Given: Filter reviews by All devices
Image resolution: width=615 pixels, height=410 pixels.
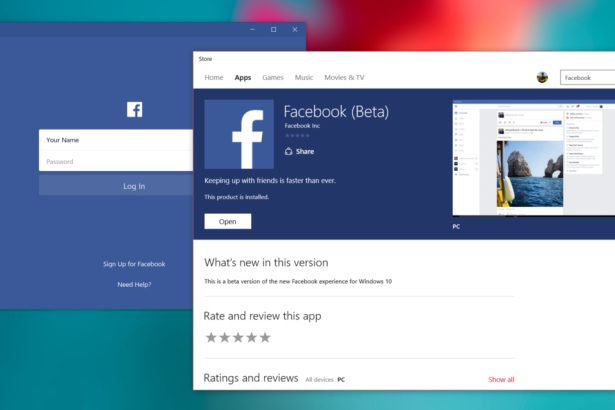Looking at the screenshot, I should point(318,380).
